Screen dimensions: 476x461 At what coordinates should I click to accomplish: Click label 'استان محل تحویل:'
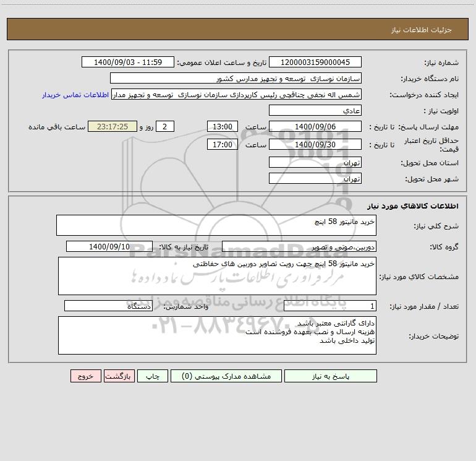point(430,163)
